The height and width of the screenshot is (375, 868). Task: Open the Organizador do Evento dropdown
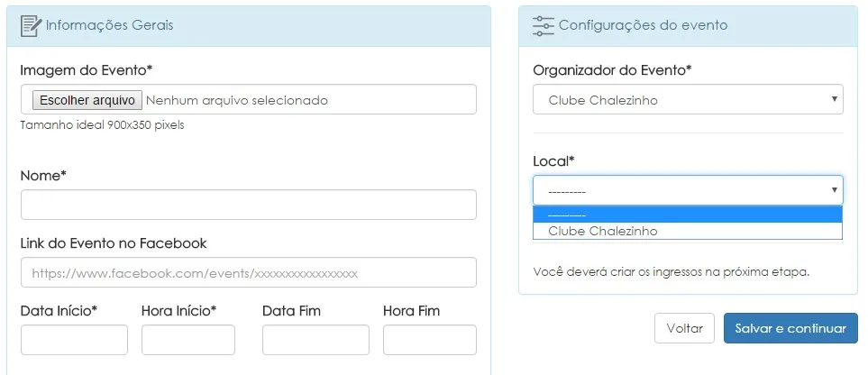pos(687,100)
